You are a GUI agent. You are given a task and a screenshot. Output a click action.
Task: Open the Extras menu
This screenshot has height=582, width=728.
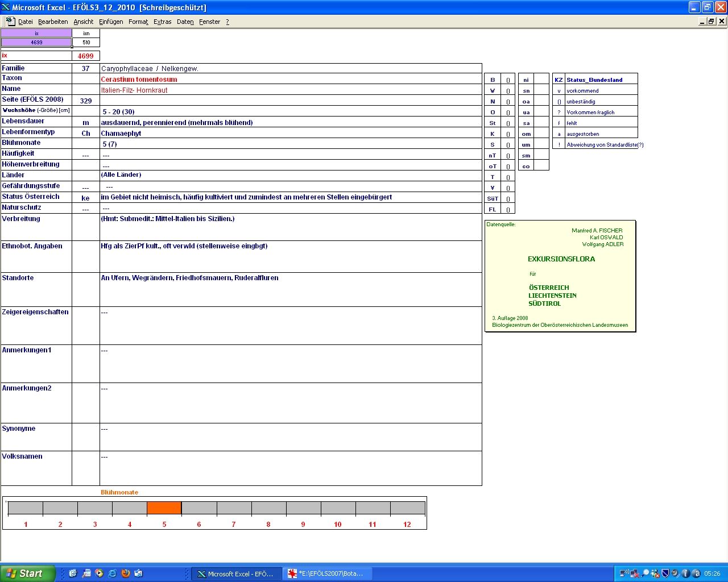point(163,22)
